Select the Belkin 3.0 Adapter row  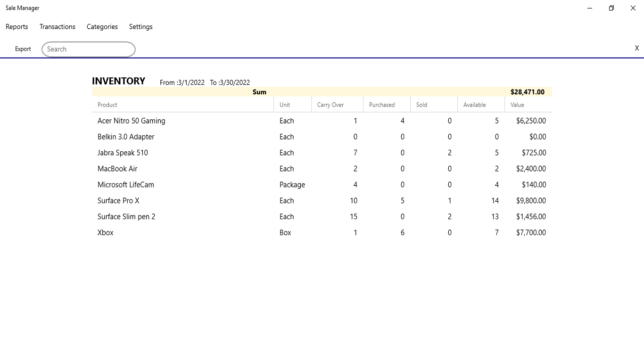point(322,137)
